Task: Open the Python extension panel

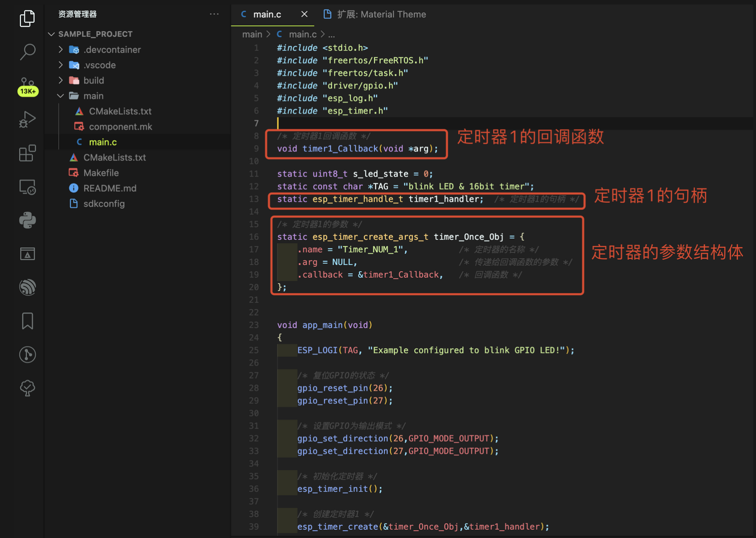Action: pos(27,220)
